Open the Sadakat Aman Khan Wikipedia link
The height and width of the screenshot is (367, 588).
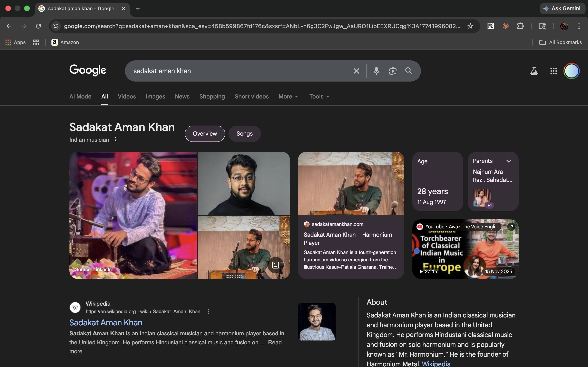coord(106,322)
